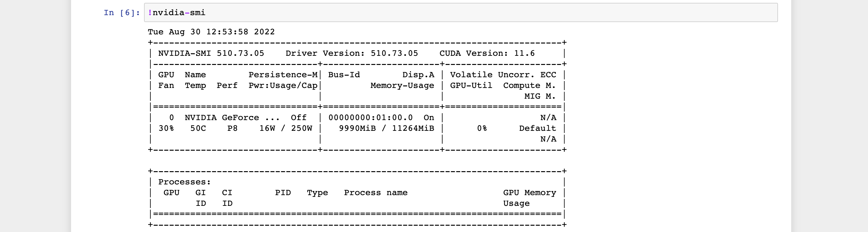
Task: Select the In [6] cell prompt
Action: pos(122,13)
